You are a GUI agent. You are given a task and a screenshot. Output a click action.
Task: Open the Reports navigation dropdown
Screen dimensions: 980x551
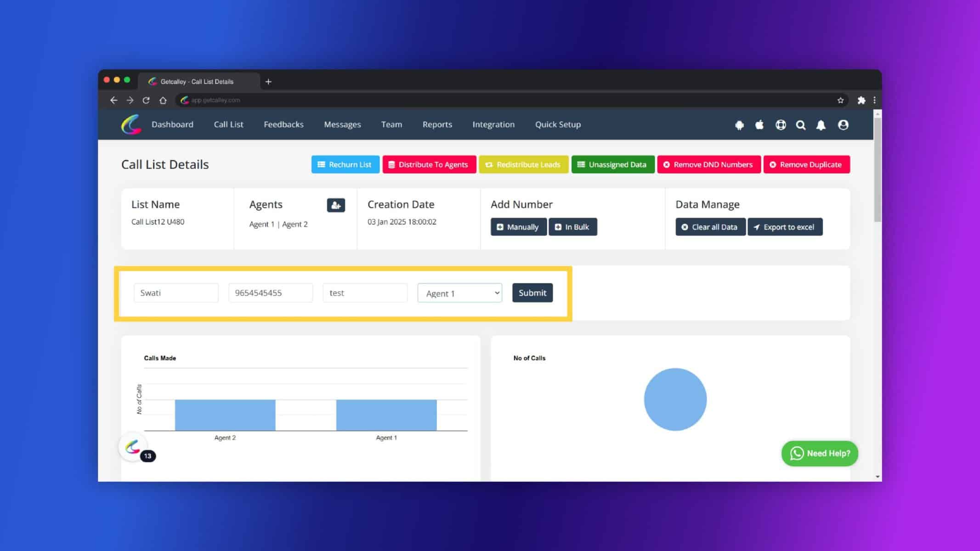click(x=437, y=124)
